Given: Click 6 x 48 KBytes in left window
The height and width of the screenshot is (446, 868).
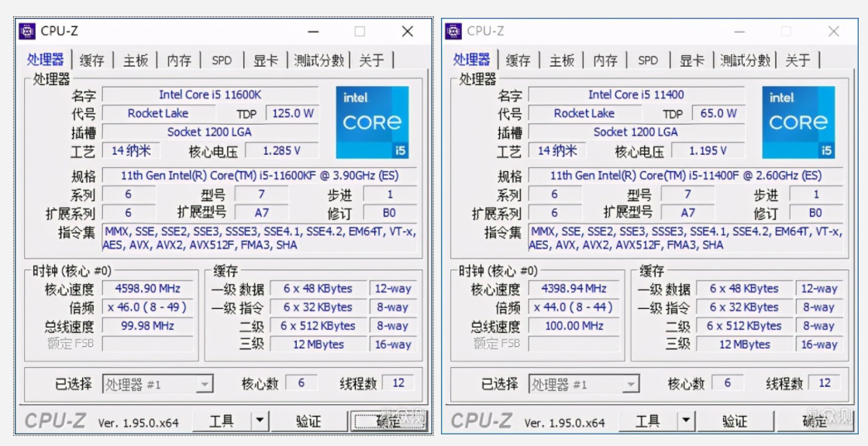Looking at the screenshot, I should pyautogui.click(x=319, y=288).
